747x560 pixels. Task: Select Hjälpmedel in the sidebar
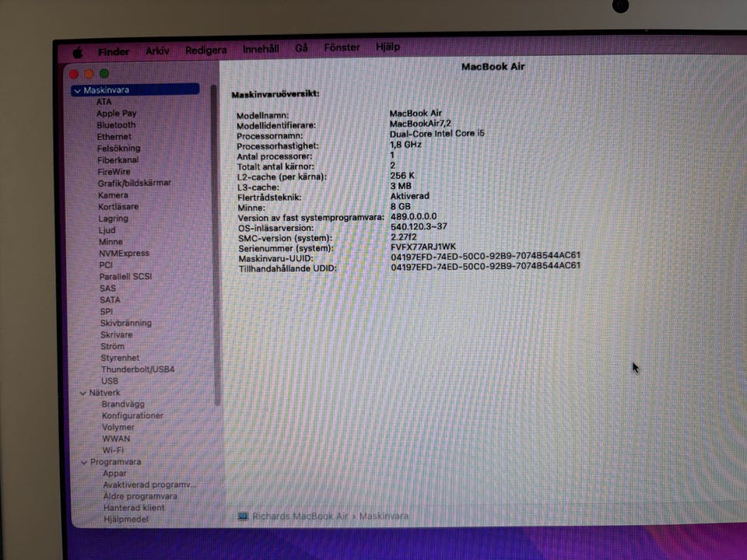(126, 519)
